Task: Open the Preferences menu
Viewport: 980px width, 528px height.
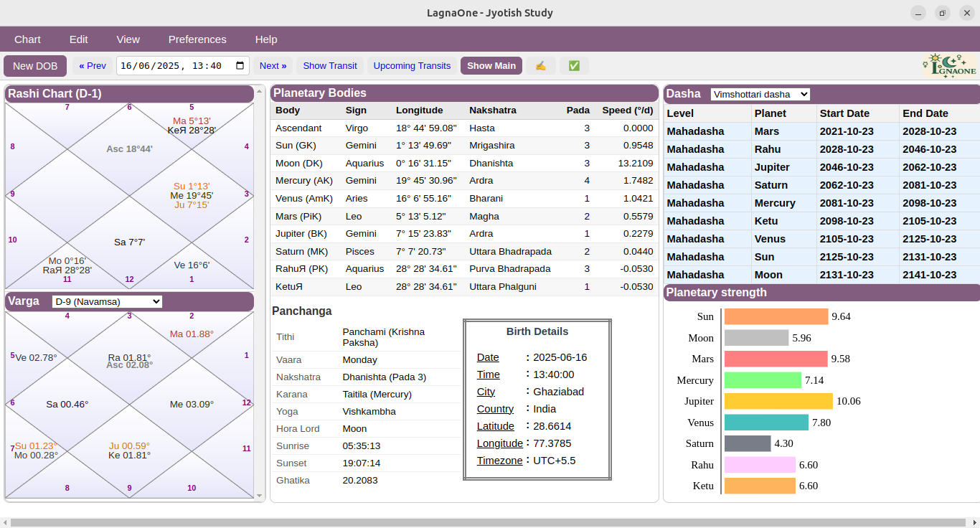Action: click(197, 39)
